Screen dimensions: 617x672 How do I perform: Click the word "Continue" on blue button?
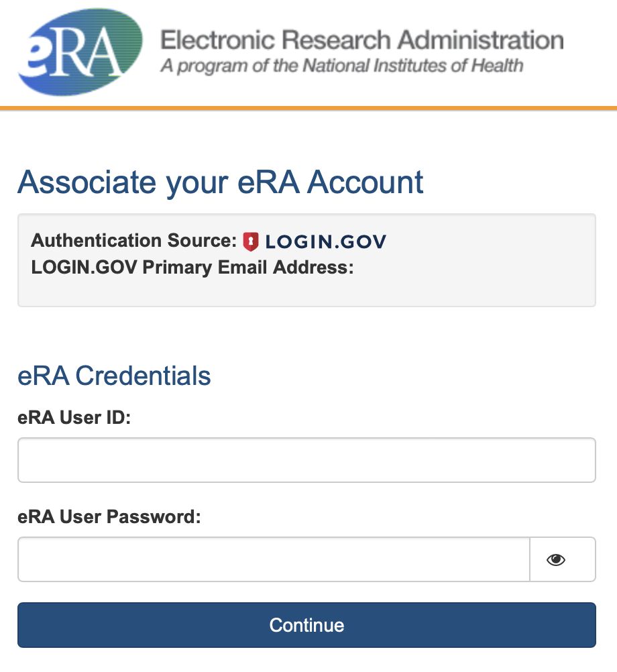(306, 625)
